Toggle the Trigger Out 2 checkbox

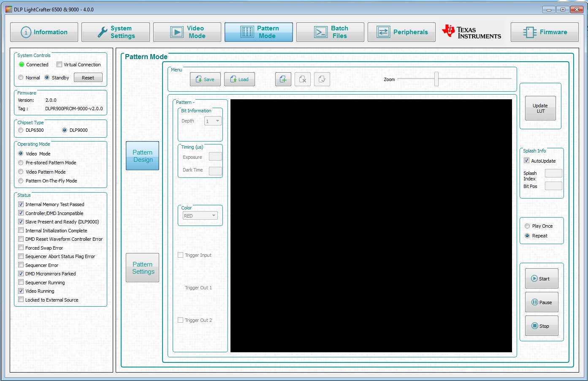pos(180,320)
